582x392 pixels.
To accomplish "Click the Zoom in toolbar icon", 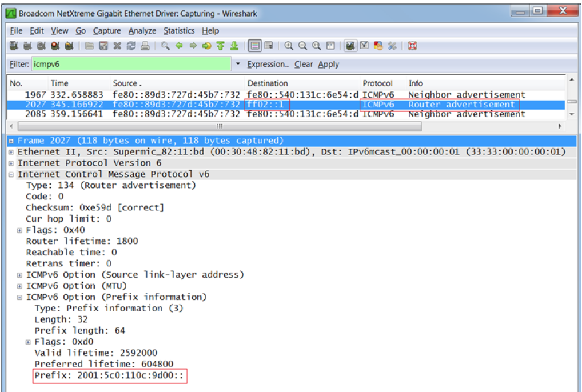I will pos(289,46).
